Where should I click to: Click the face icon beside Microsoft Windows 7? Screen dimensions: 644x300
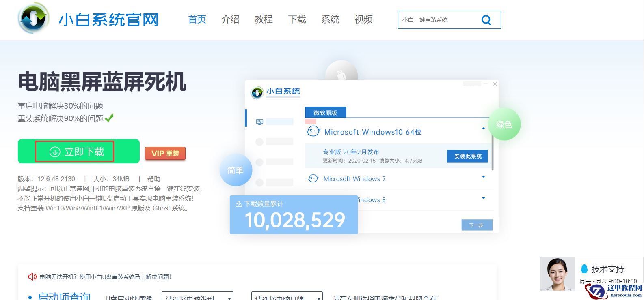click(x=313, y=178)
